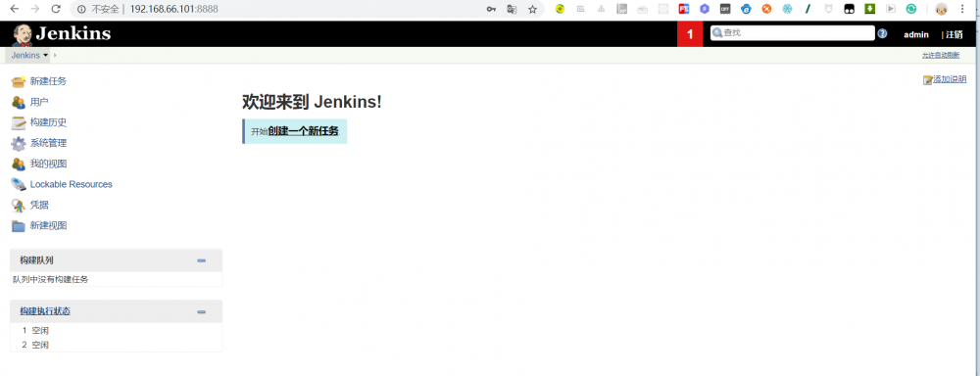Click the 添加说明 link
980x376 pixels.
tap(950, 79)
